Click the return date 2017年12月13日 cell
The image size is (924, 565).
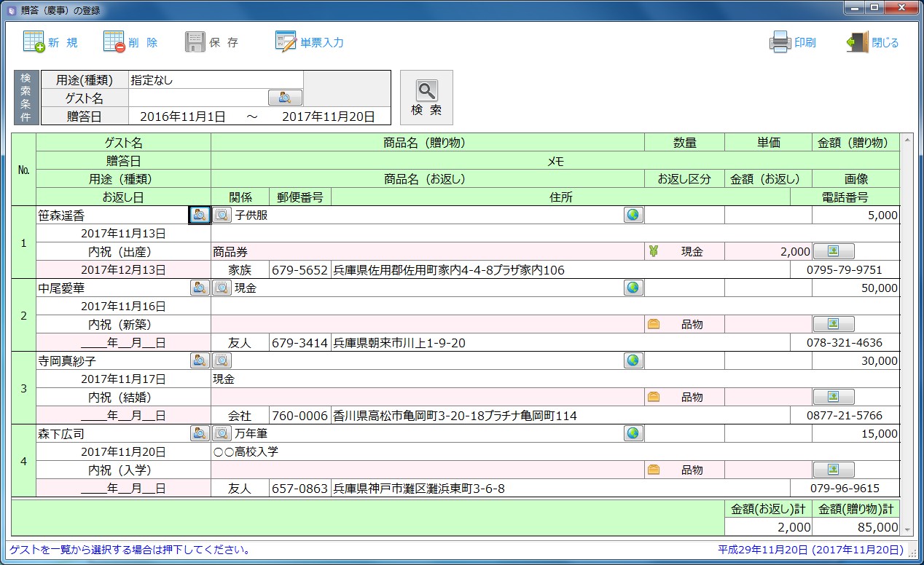point(123,270)
